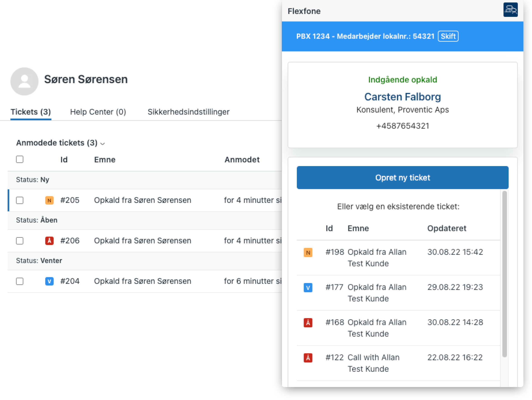The image size is (532, 400).
Task: Click the Anmodet column header
Action: [242, 160]
